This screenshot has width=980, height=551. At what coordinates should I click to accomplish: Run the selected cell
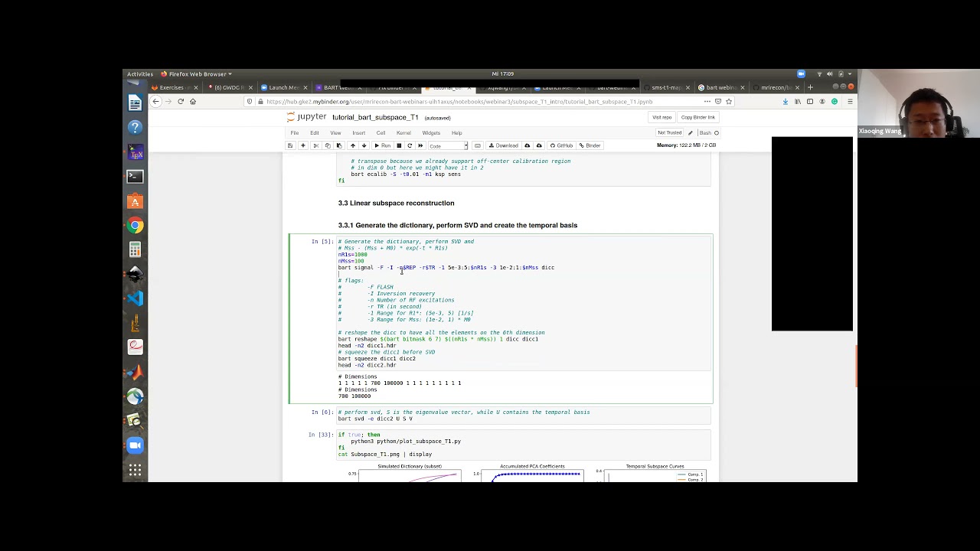[x=382, y=145]
